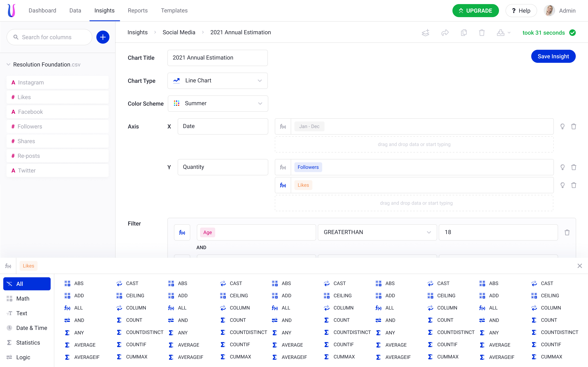Screen dimensions: 588x367
Task: Click the Save Insight button
Action: (553, 56)
